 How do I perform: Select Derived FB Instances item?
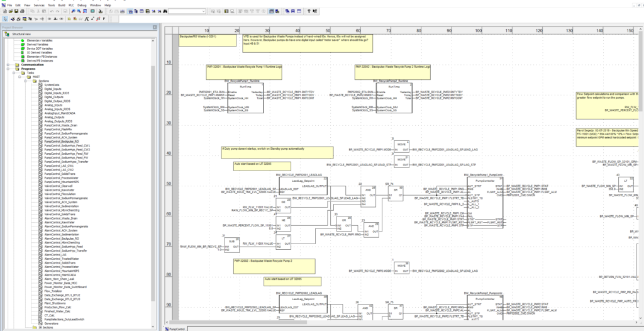[40, 61]
